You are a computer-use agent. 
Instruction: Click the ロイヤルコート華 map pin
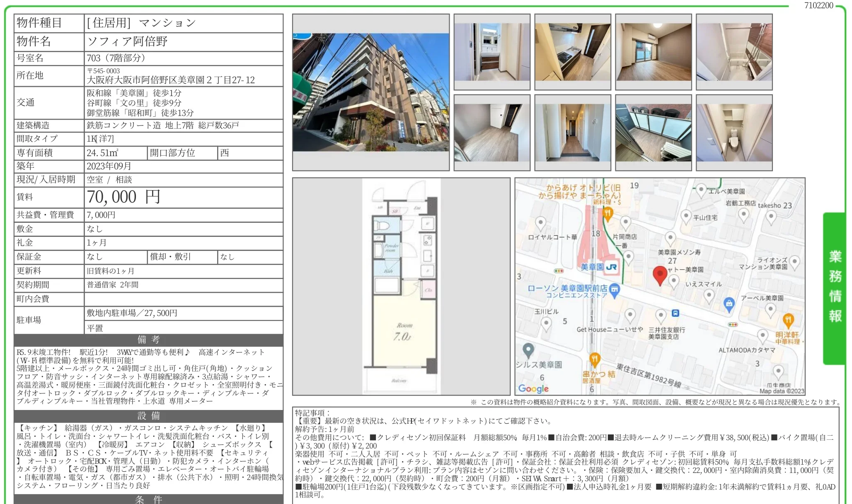pos(540,224)
